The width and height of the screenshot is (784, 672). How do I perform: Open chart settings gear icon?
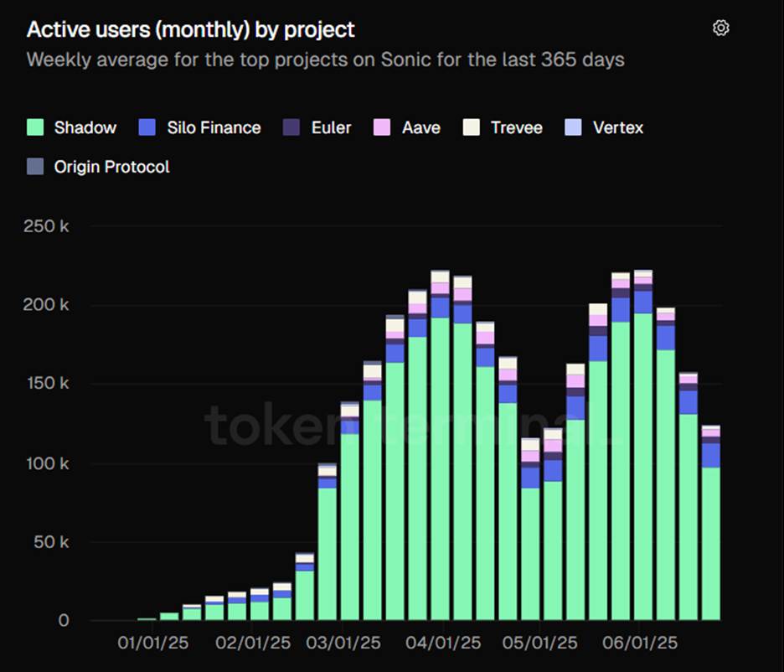tap(720, 28)
